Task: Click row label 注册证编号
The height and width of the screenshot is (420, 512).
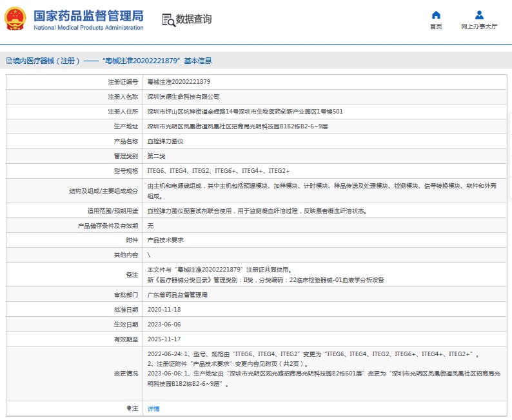Action: pyautogui.click(x=123, y=82)
